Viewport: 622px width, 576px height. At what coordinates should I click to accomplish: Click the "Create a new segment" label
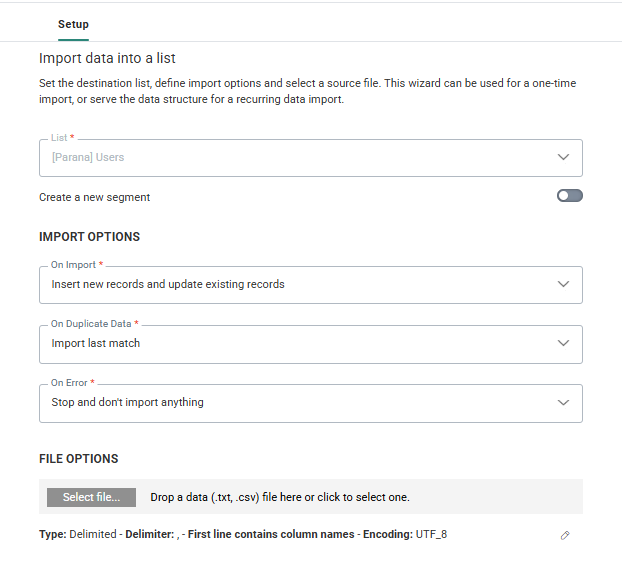95,197
